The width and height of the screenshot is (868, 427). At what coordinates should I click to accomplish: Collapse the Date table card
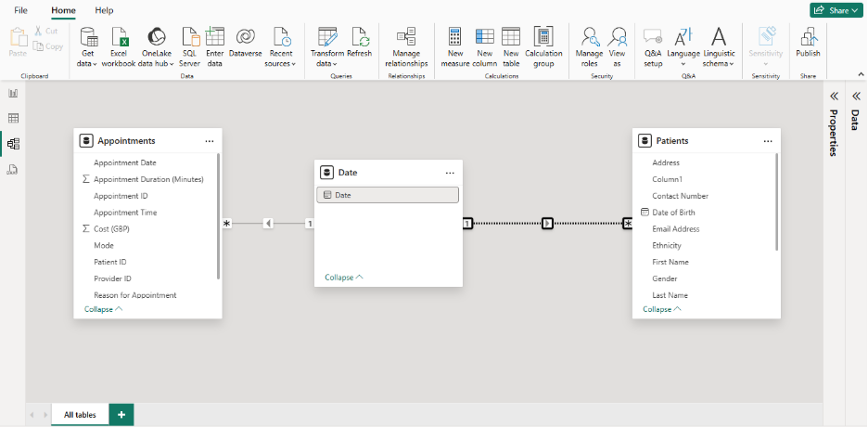coord(344,278)
